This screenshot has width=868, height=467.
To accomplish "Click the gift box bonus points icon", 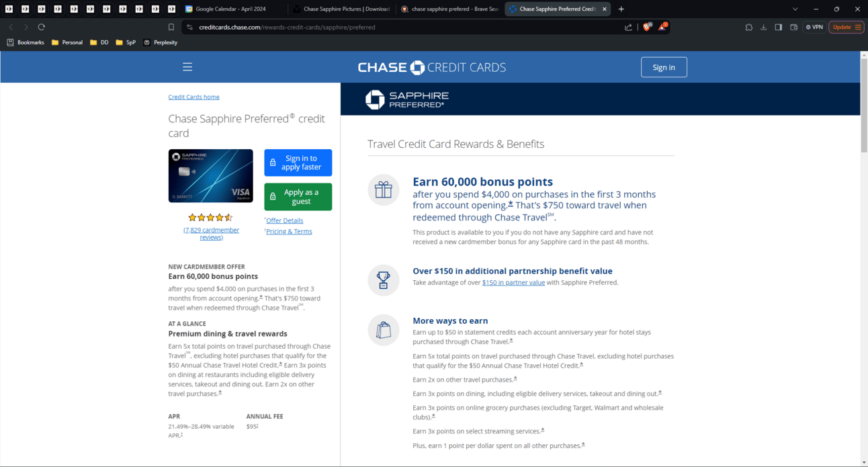I will pyautogui.click(x=384, y=190).
